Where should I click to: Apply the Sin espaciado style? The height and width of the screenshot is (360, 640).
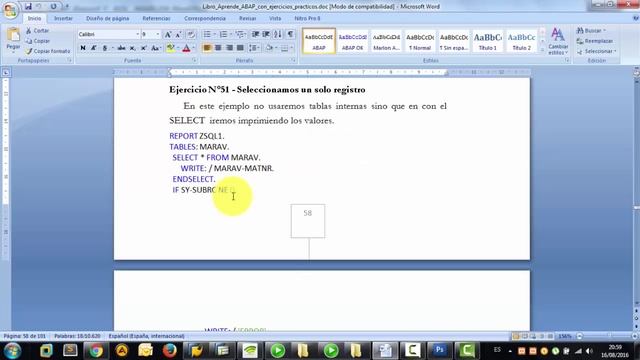click(x=454, y=41)
